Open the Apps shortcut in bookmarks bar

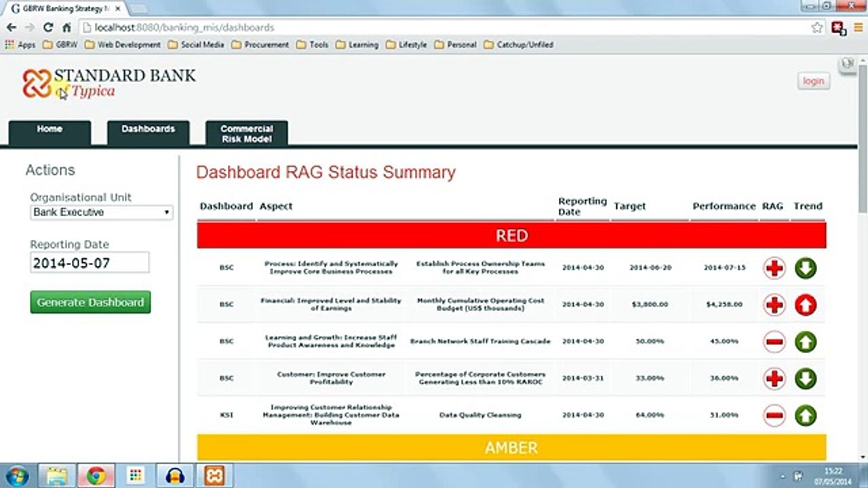click(20, 45)
